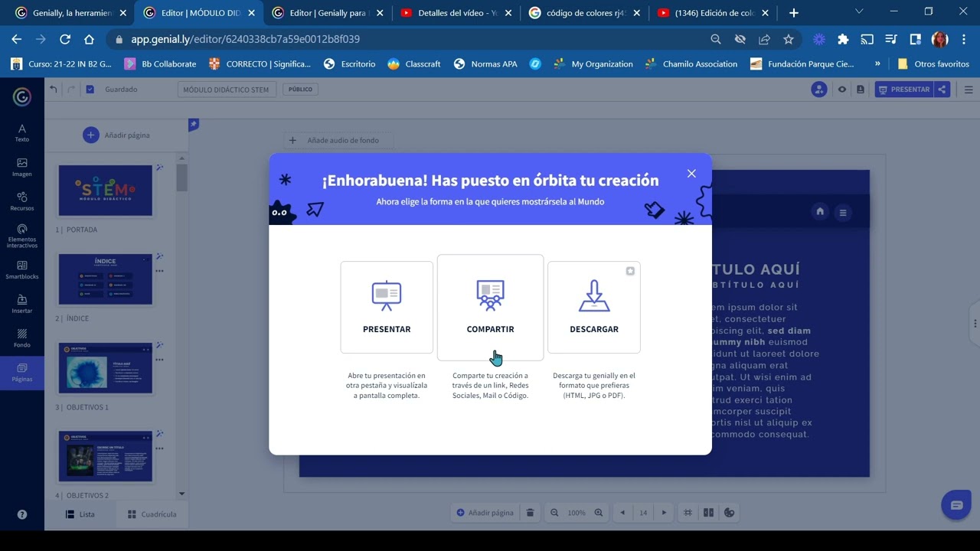Open the ÍNDICE page three-dots menu
Screen dimensions: 980x551
coord(160,271)
